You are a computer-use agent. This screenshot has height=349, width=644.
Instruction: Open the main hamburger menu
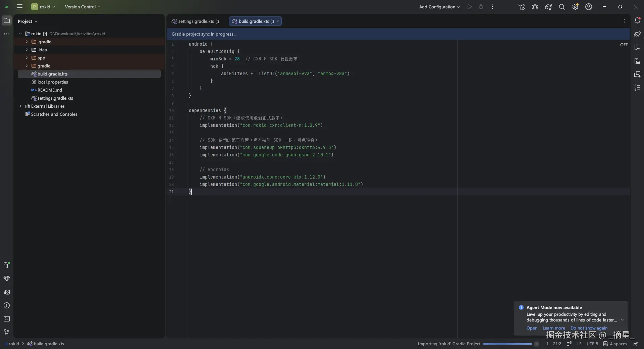pos(20,7)
